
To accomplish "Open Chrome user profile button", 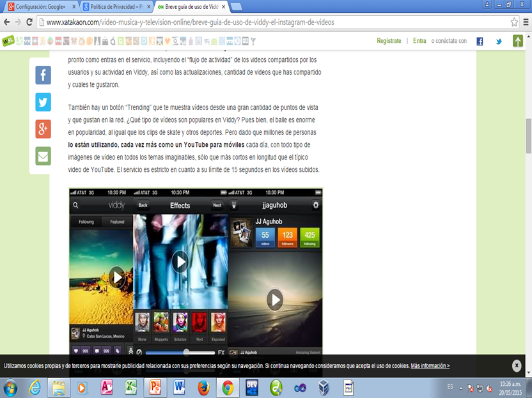I will coord(487,4).
